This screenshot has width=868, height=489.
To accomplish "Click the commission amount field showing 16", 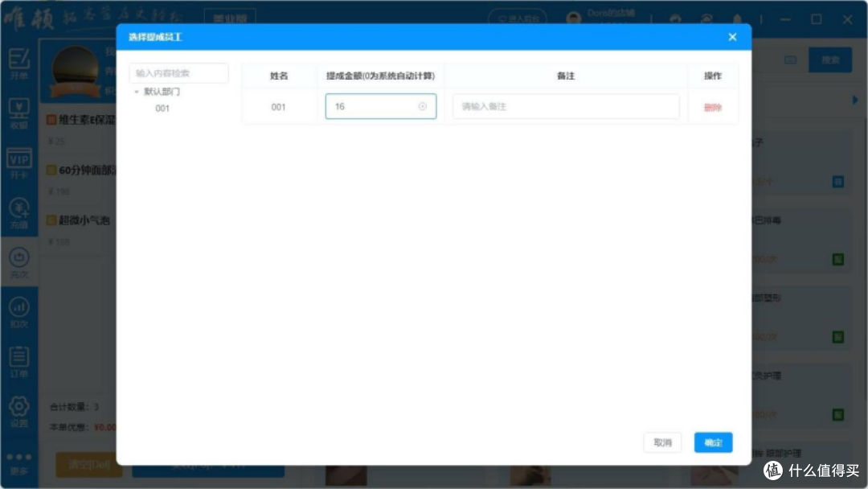I will point(380,106).
